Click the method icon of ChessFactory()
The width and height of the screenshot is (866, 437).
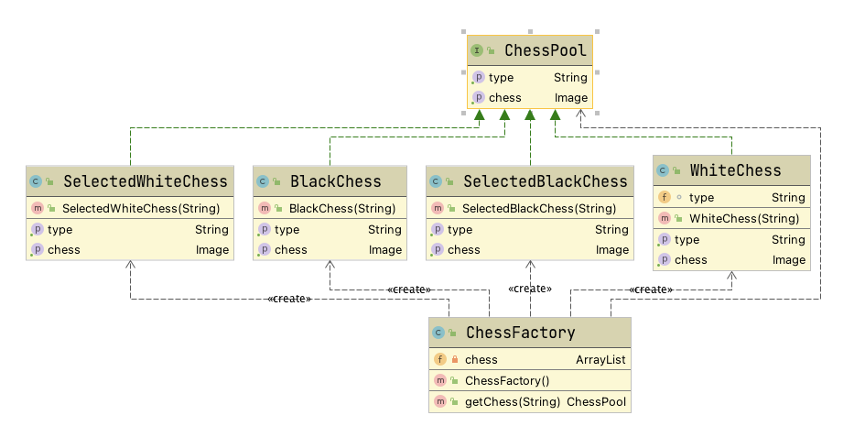pyautogui.click(x=440, y=381)
